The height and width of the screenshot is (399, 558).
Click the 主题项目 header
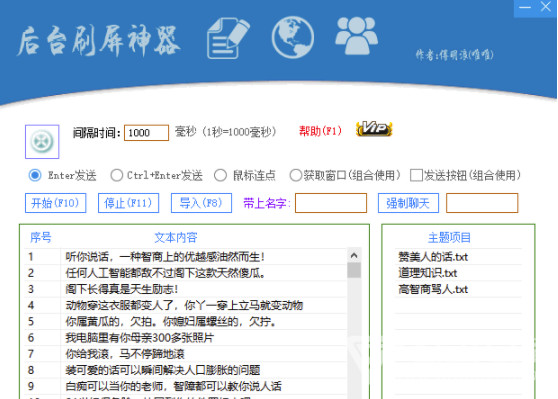point(449,237)
